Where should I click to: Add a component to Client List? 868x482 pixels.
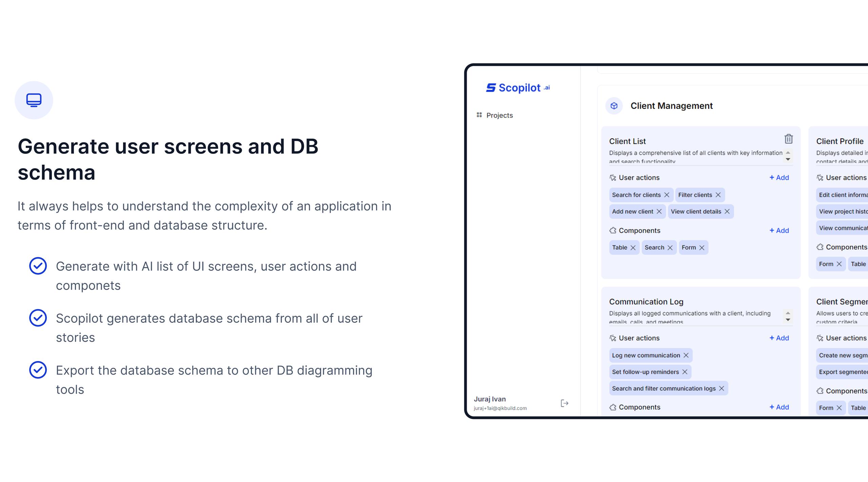[x=779, y=231]
